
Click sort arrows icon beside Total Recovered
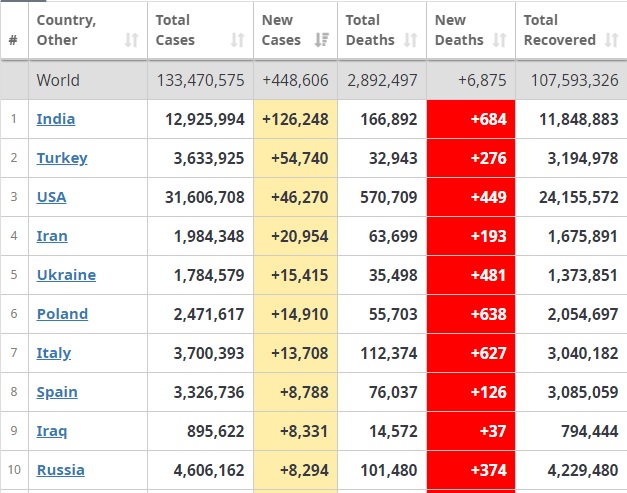click(x=612, y=41)
